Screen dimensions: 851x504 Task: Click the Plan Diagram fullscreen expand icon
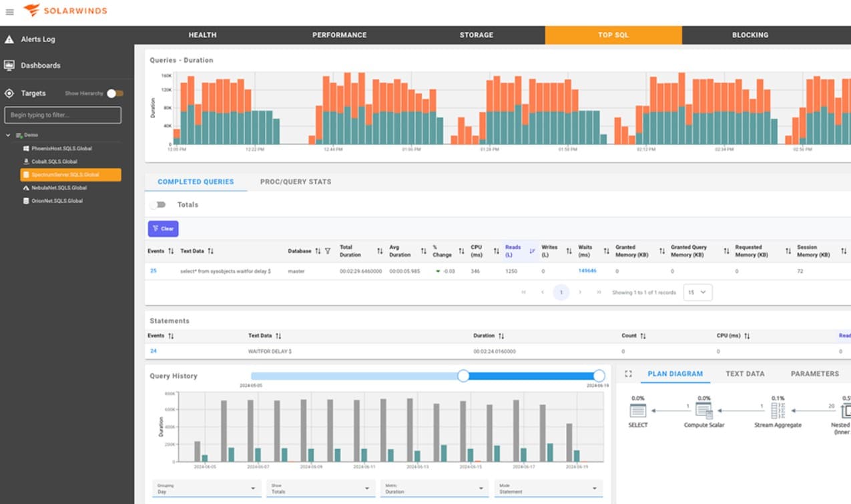[x=628, y=374]
